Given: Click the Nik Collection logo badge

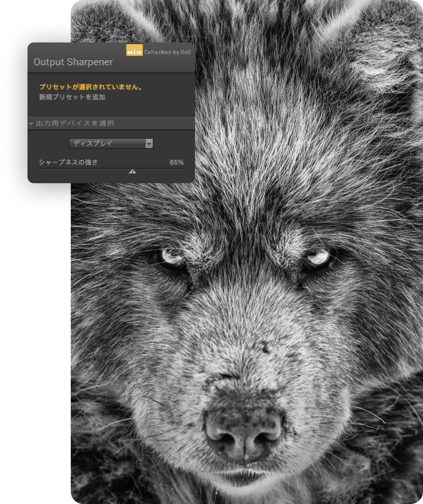Looking at the screenshot, I should pos(134,50).
